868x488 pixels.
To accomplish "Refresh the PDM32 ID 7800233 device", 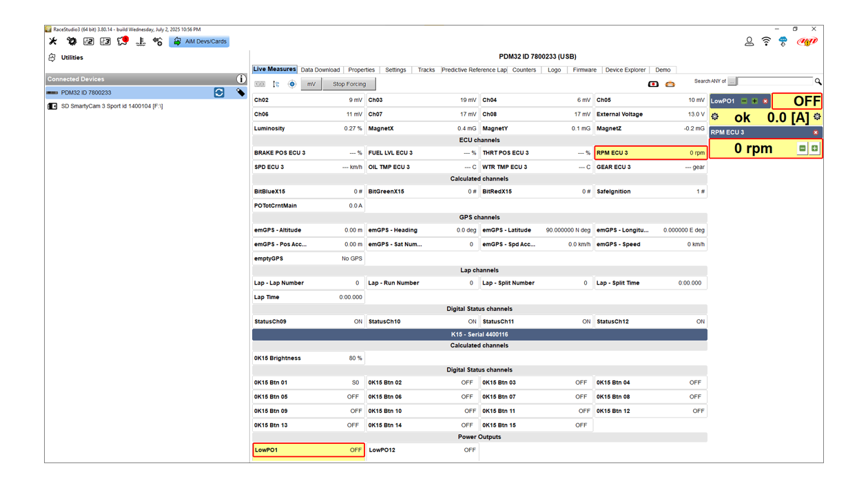I will tap(219, 92).
